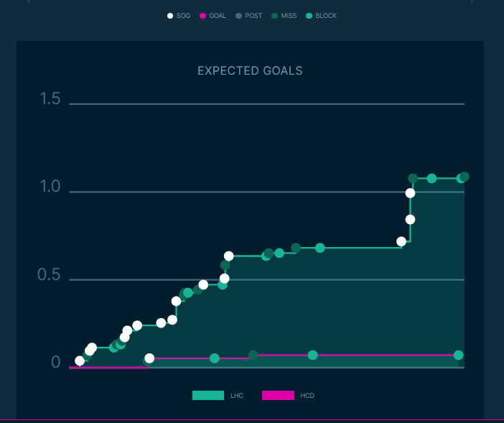Viewport: 504px width, 423px height.
Task: Select the teal LHC color swatch
Action: (x=208, y=395)
